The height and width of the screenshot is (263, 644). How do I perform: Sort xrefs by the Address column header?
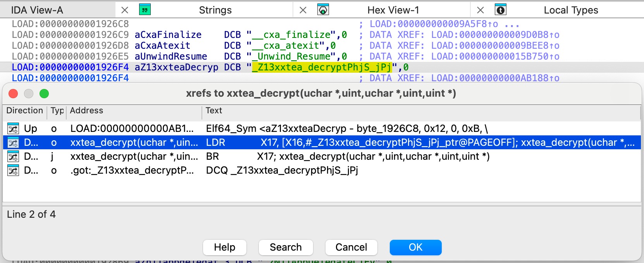click(134, 111)
